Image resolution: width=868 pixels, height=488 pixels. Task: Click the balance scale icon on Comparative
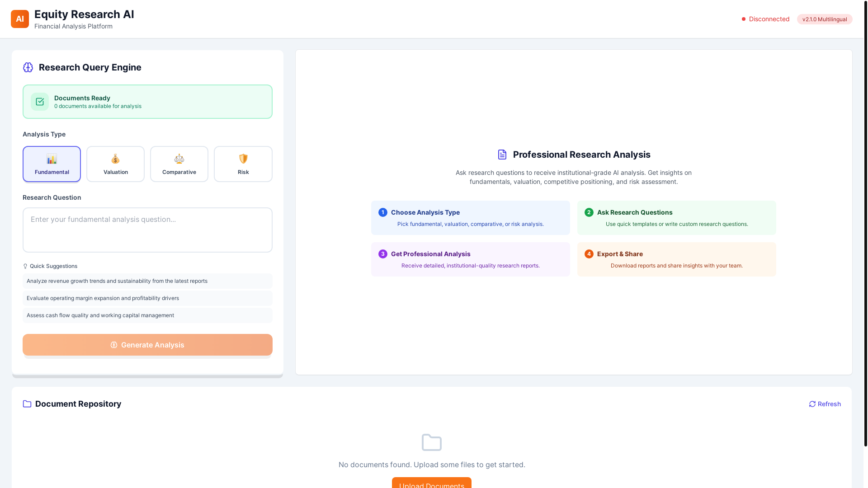click(x=179, y=159)
